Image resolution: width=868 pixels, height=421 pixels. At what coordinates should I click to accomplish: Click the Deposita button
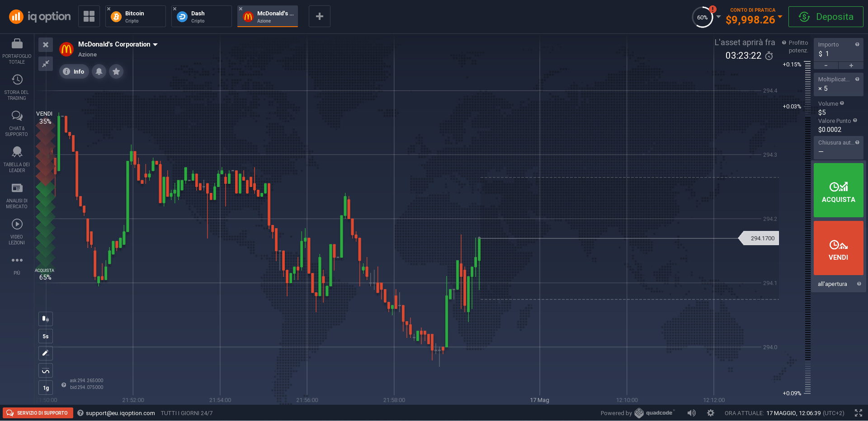point(826,17)
